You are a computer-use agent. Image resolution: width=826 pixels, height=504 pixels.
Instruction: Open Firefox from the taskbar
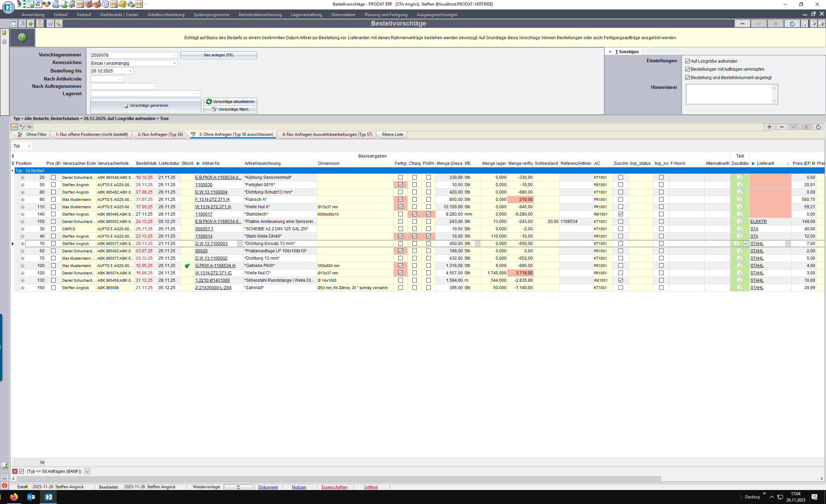14,497
